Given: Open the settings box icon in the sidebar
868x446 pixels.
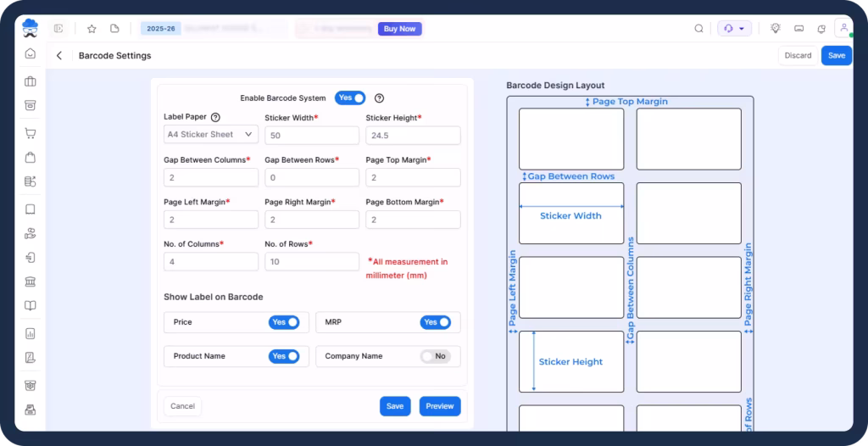Looking at the screenshot, I should pos(31,386).
